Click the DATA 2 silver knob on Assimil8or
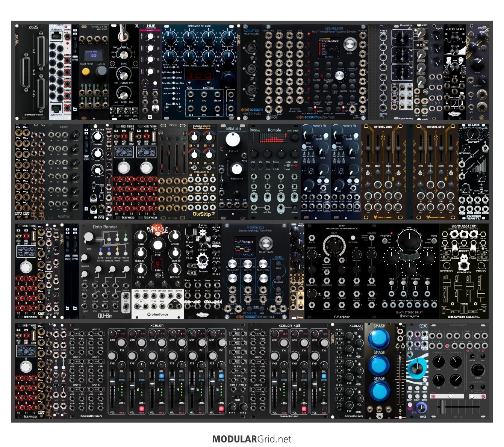Viewport: 504px width, 447px height. coord(340,75)
